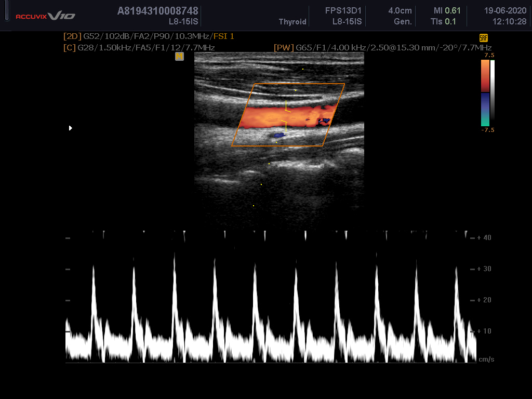Click the Accuvix V10 logo
Screen dimensions: 532x399
45,16
